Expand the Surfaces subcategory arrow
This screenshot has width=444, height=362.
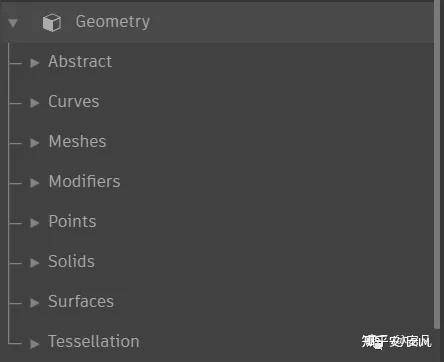pos(34,303)
